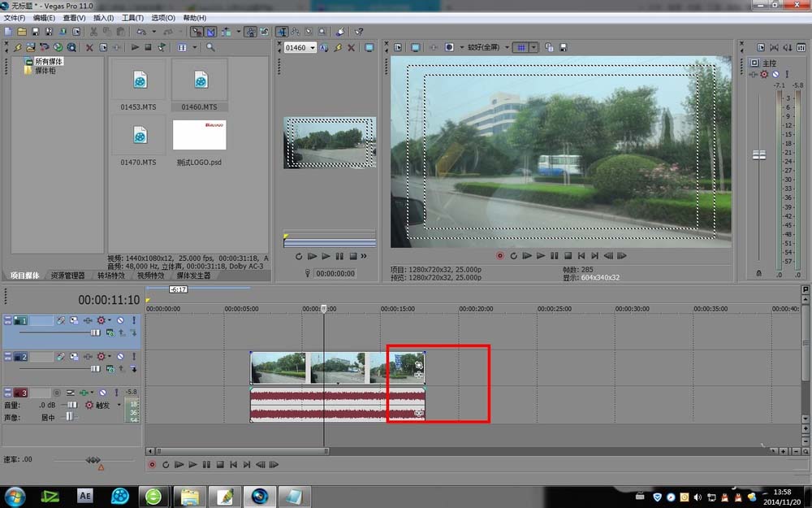
Task: Open the 查看(V) menu
Action: (x=74, y=18)
